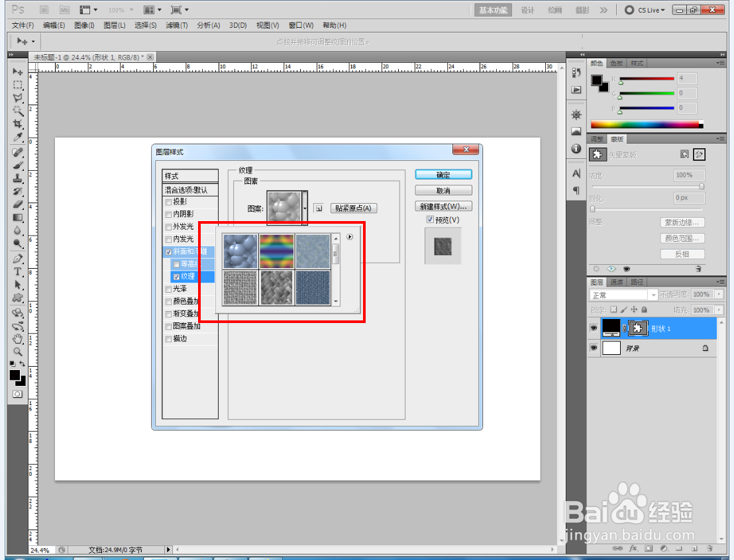Image resolution: width=734 pixels, height=560 pixels.
Task: Select the Zoom tool in toolbox
Action: click(x=17, y=351)
